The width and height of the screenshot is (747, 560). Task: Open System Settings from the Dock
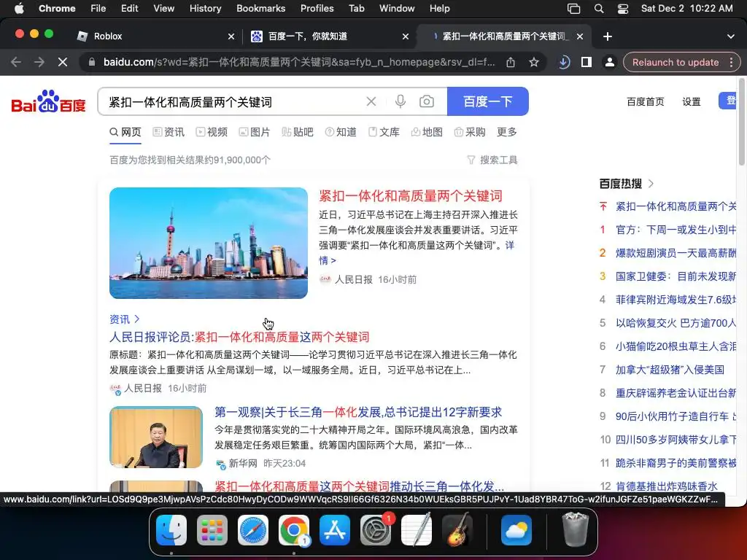coord(376,530)
